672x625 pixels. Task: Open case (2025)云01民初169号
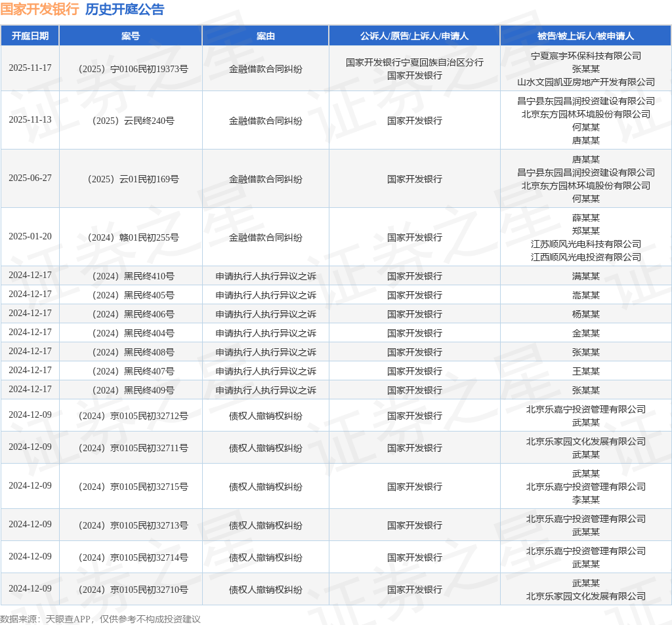point(131,179)
